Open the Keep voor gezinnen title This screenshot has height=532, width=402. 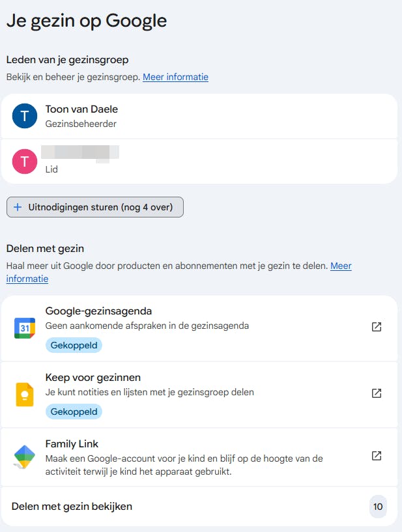click(93, 378)
